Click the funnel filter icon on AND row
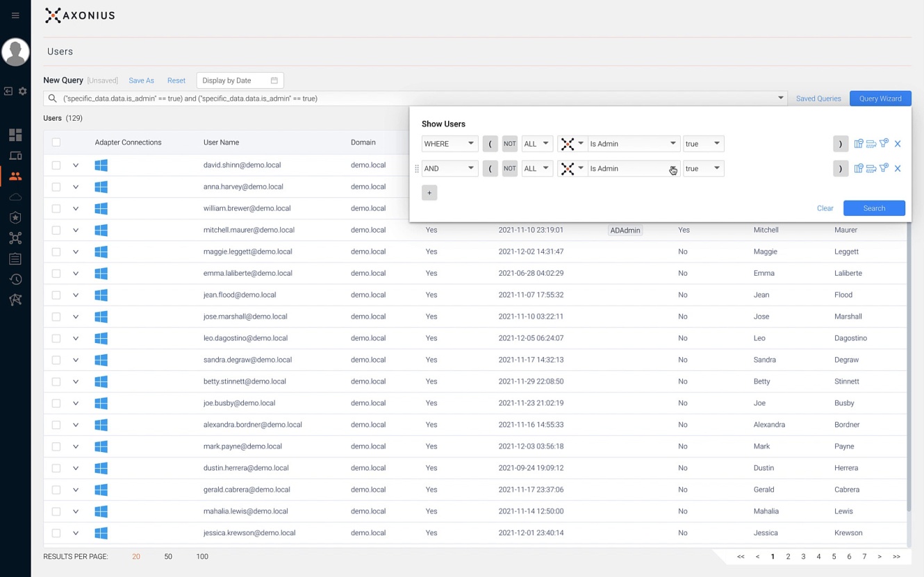 pyautogui.click(x=884, y=168)
